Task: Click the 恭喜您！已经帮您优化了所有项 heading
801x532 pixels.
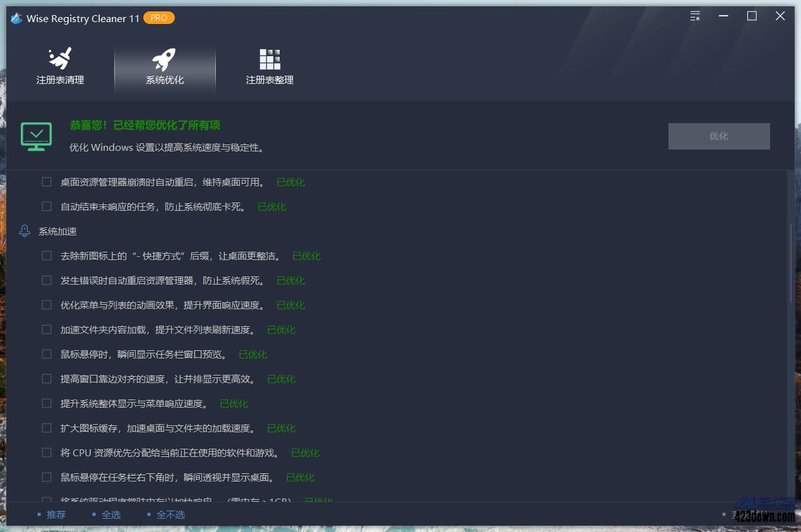Action: point(145,126)
